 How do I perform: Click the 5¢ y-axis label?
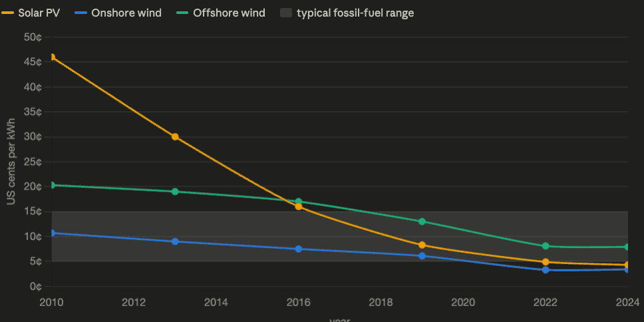(36, 261)
